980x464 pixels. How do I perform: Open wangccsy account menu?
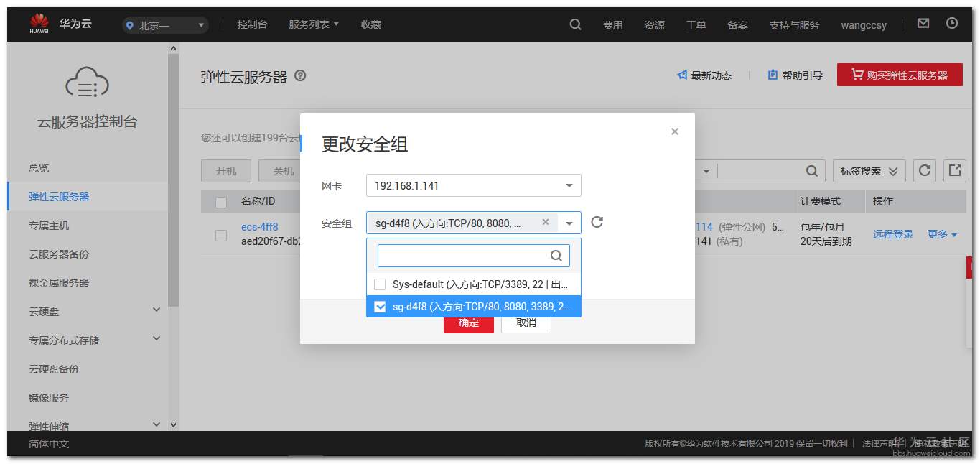pyautogui.click(x=864, y=25)
